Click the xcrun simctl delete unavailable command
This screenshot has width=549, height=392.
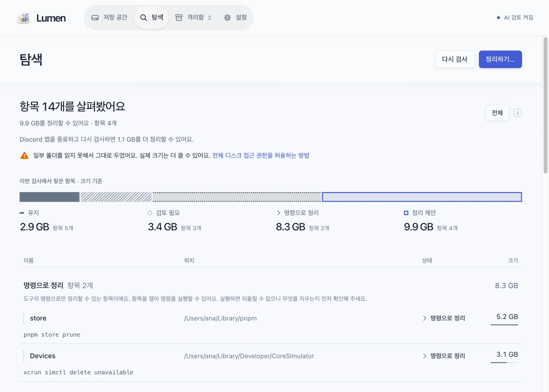point(78,372)
